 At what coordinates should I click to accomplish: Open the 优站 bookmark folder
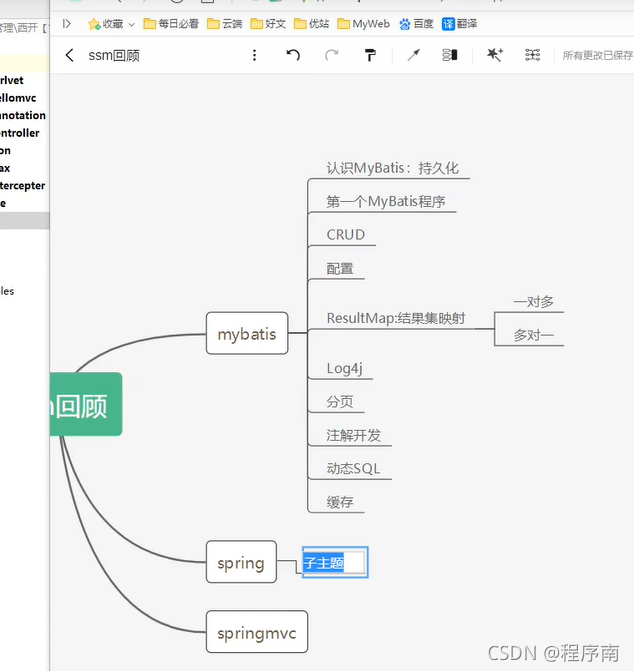(x=311, y=24)
